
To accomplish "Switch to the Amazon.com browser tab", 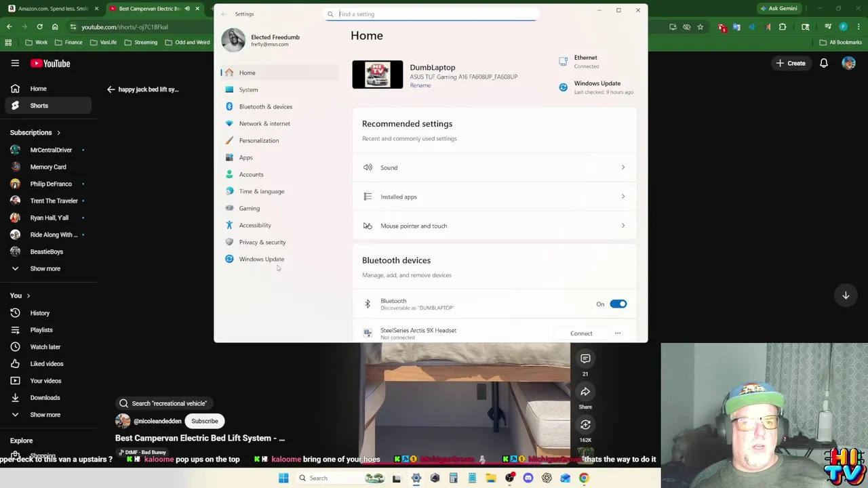I will [54, 9].
